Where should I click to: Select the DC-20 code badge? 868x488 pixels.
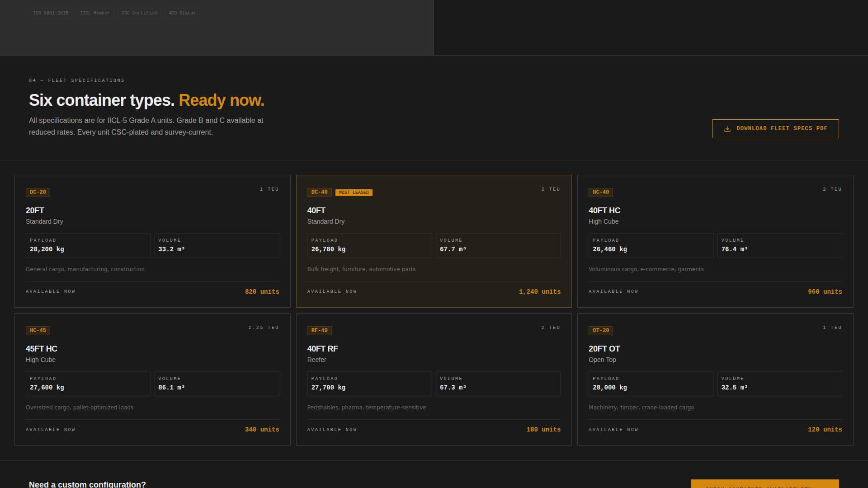38,192
